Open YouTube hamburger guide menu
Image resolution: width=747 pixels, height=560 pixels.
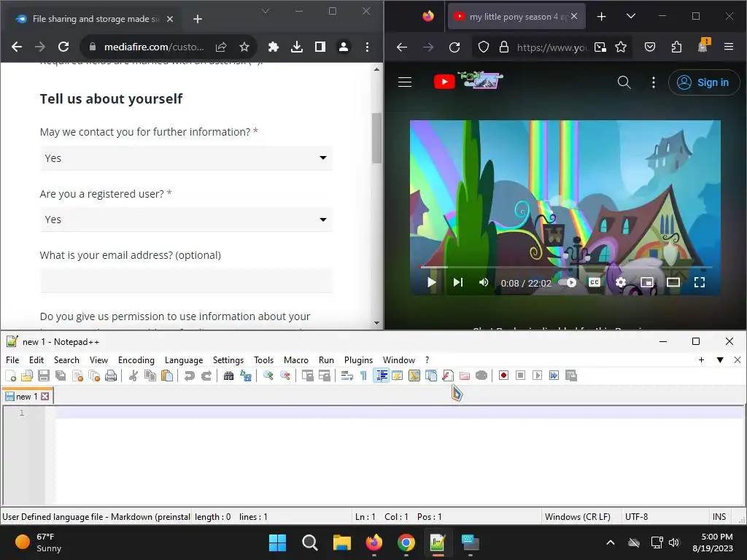(404, 82)
